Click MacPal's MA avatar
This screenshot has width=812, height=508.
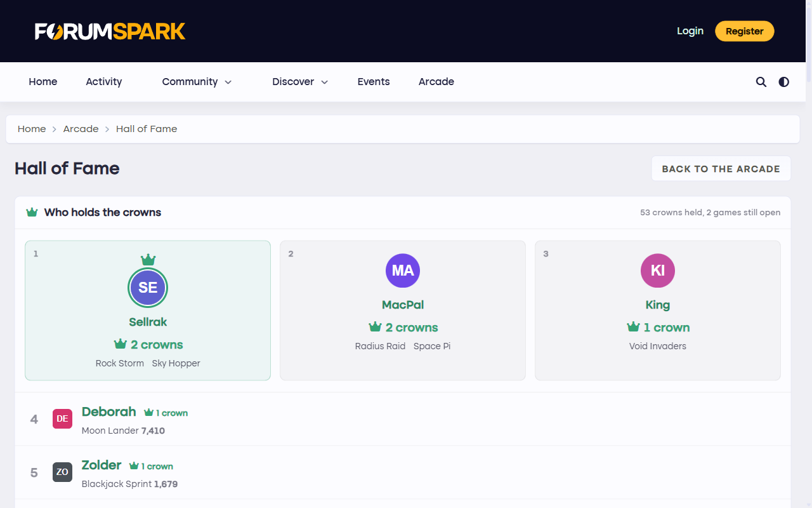tap(403, 271)
